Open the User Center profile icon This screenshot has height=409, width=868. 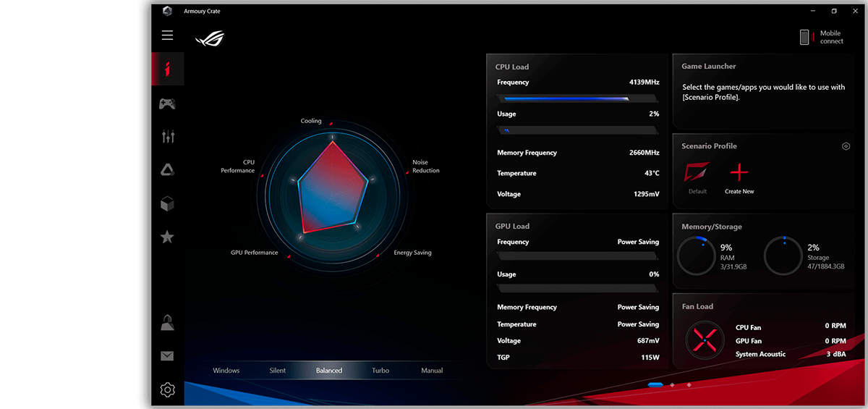[167, 323]
